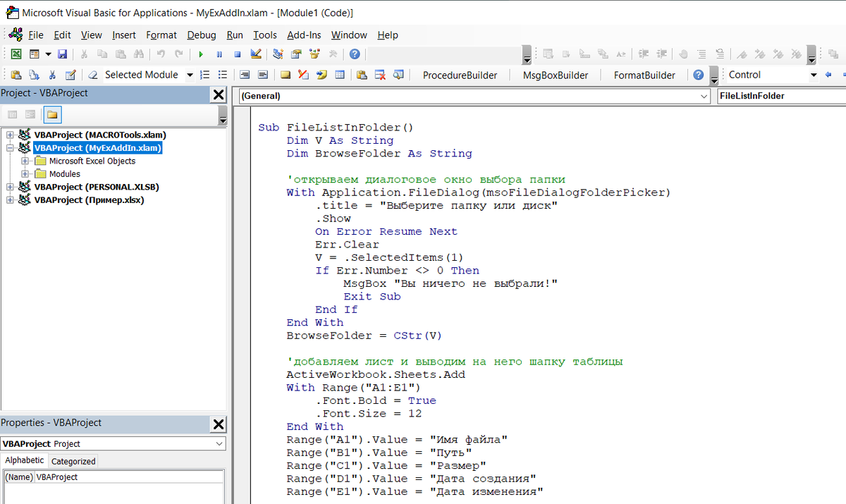Open the Debug menu
This screenshot has width=846, height=504.
[202, 35]
